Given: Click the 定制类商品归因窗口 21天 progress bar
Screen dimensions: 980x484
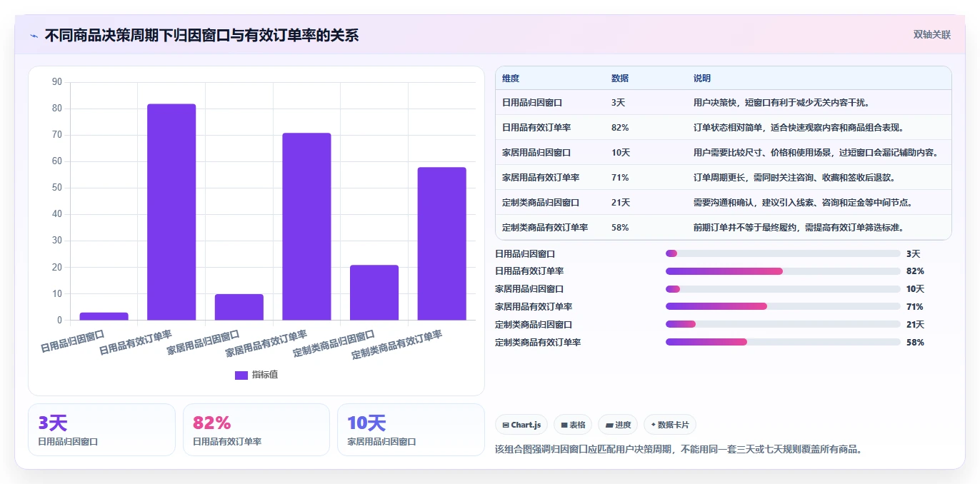Looking at the screenshot, I should tap(783, 324).
